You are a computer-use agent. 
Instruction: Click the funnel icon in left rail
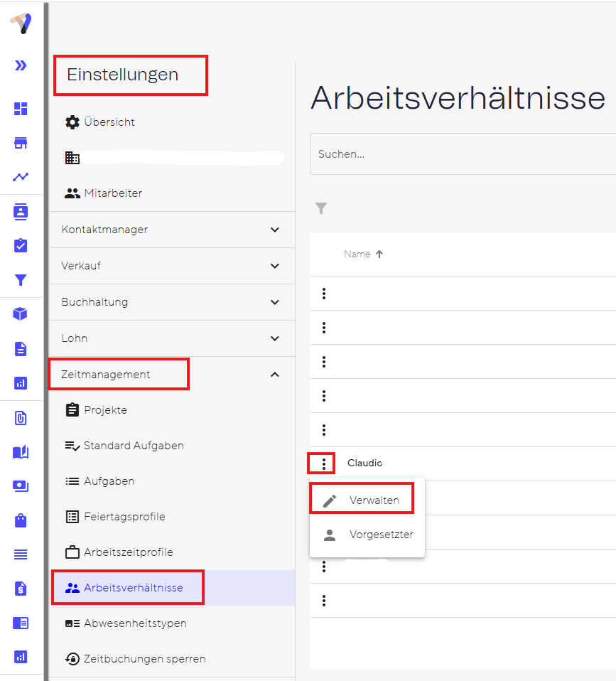(x=21, y=280)
